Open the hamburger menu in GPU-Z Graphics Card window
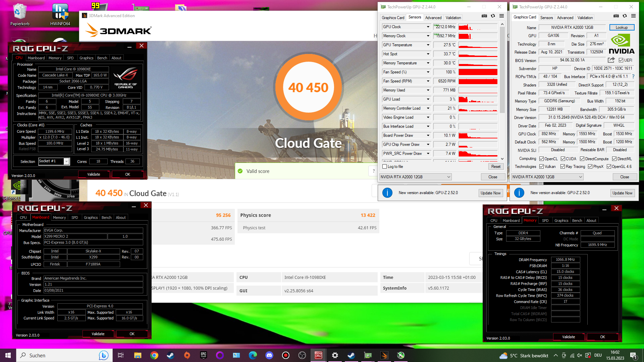 [633, 16]
